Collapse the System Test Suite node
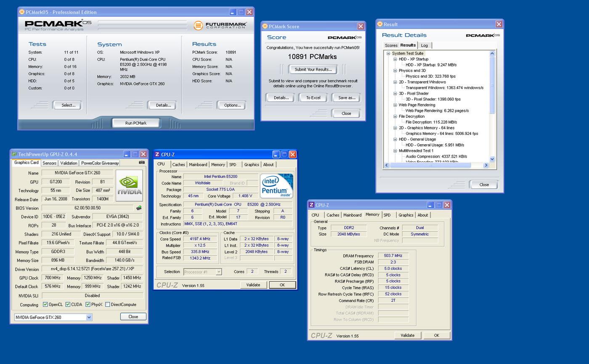This screenshot has height=364, width=589. pos(388,53)
